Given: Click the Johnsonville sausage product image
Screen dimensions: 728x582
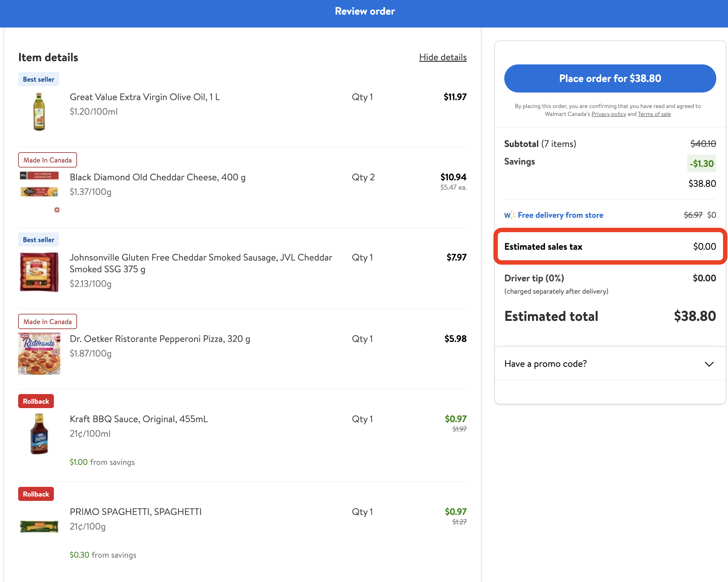Looking at the screenshot, I should 39,272.
